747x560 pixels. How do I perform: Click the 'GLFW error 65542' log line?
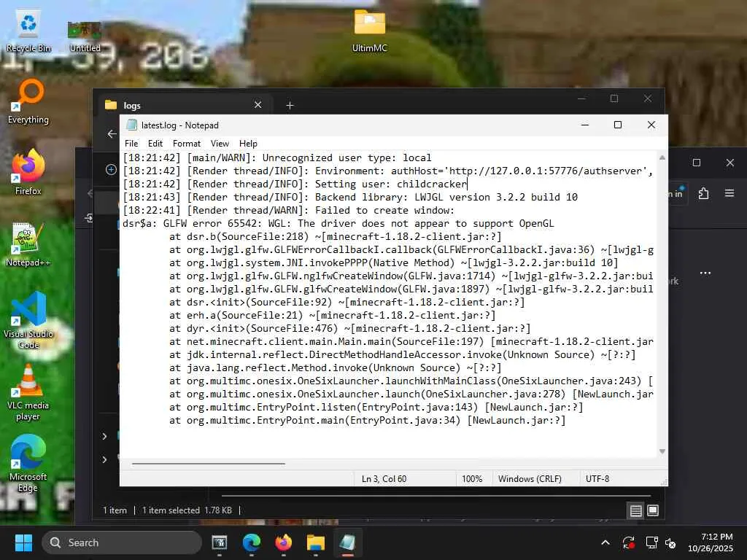coord(338,223)
